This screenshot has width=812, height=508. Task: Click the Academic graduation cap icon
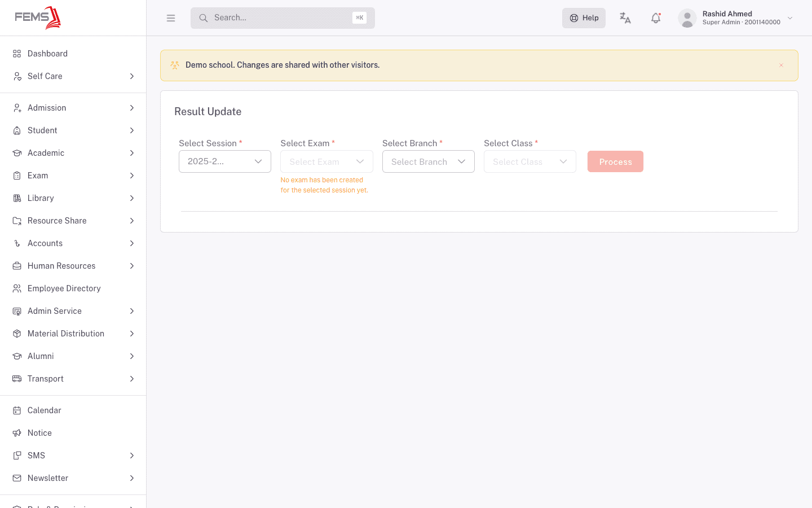[x=17, y=153]
